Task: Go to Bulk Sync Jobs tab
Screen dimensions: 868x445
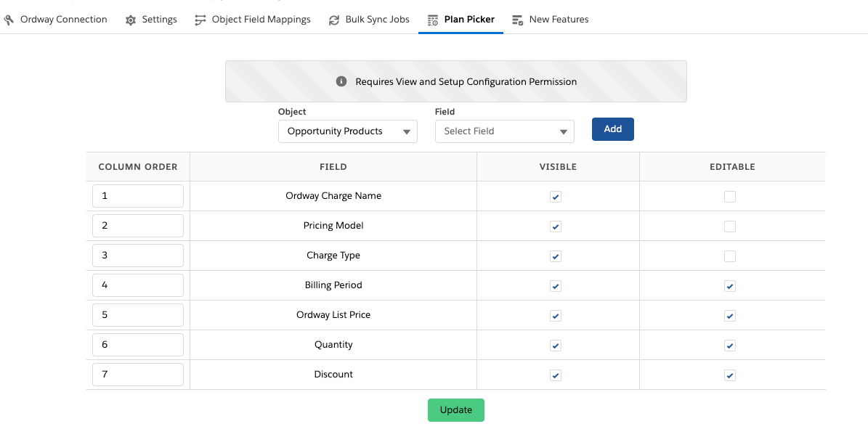Action: [x=369, y=20]
